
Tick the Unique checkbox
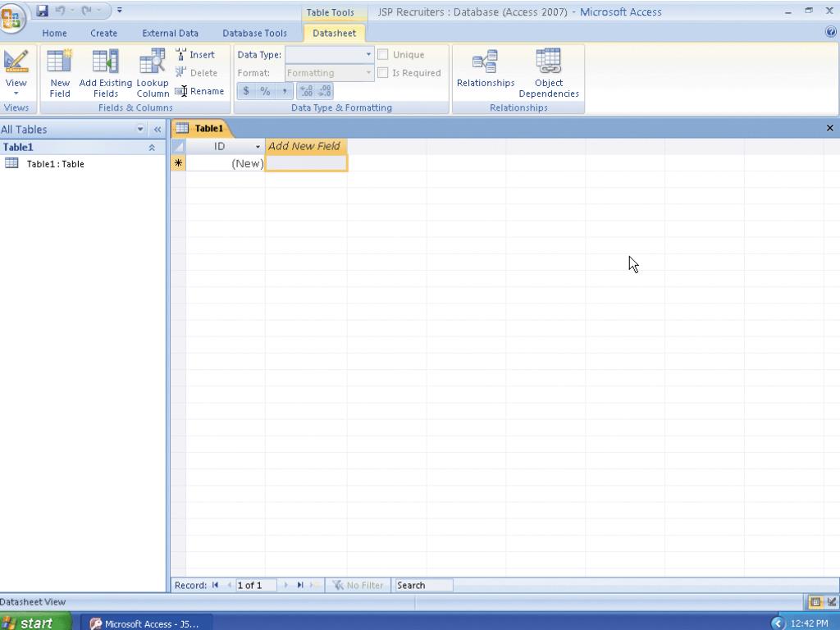click(x=382, y=55)
